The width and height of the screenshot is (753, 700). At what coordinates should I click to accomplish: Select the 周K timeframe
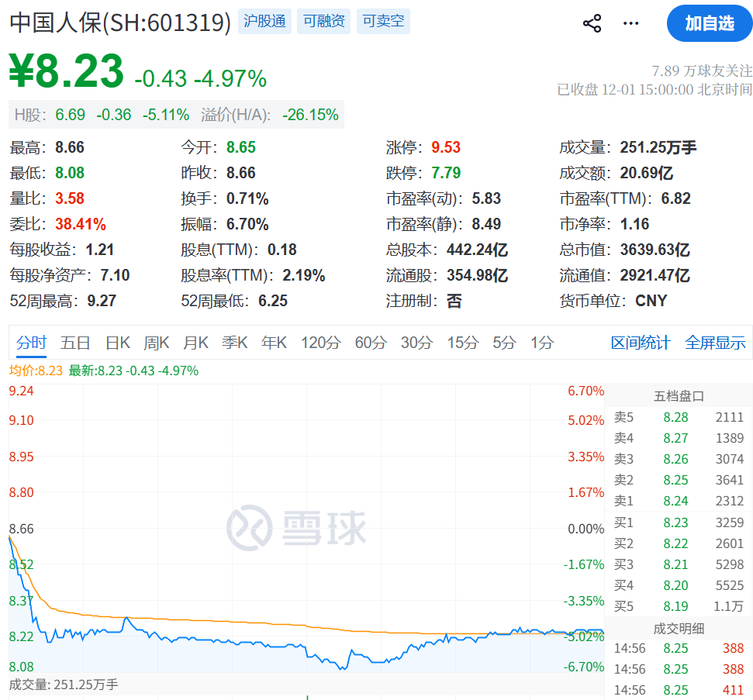(x=156, y=343)
